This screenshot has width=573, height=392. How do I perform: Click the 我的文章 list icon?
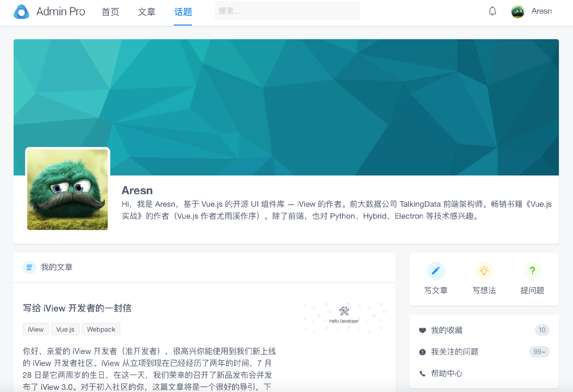click(x=29, y=267)
